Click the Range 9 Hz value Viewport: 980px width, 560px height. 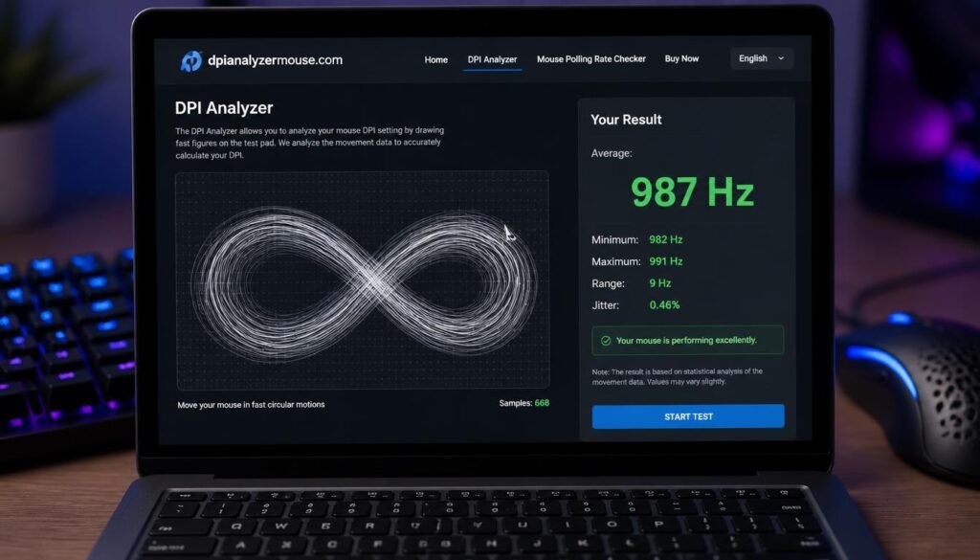click(x=660, y=283)
